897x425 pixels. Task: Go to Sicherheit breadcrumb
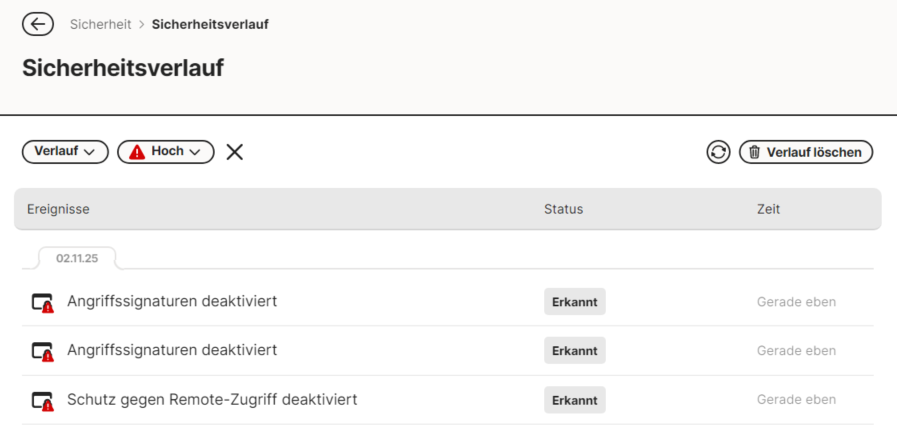click(100, 24)
